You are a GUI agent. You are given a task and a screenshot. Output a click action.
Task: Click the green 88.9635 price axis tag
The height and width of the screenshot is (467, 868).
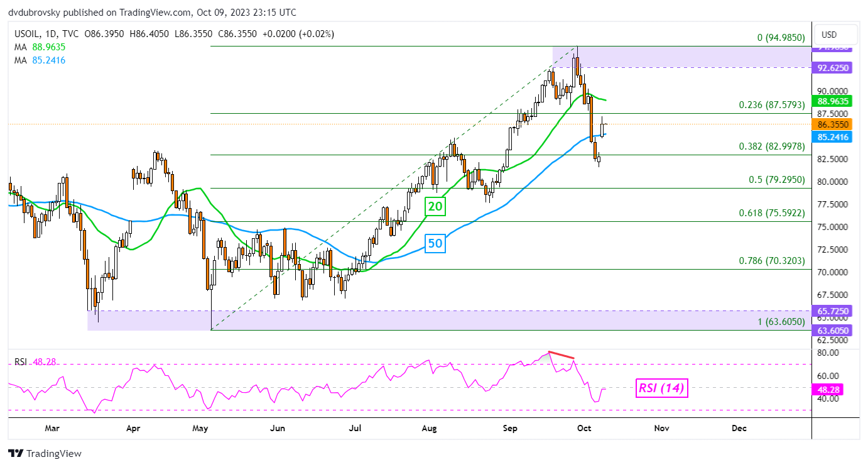pyautogui.click(x=833, y=101)
